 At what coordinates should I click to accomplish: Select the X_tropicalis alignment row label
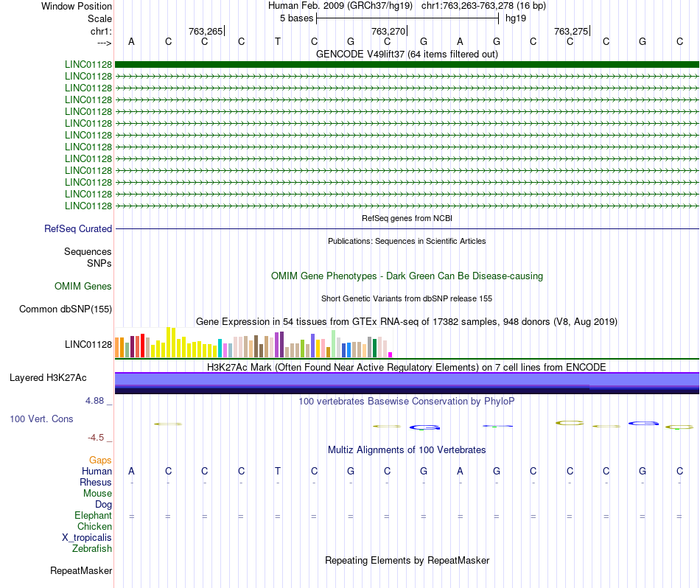tap(87, 538)
